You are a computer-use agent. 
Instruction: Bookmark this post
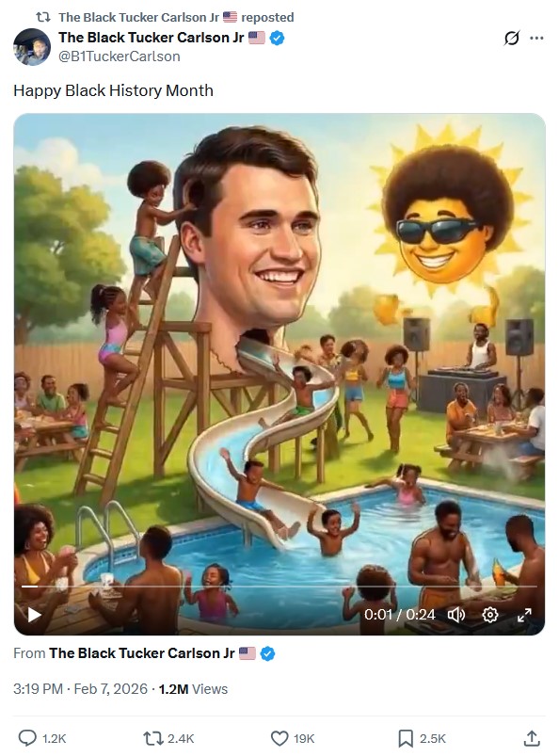click(x=406, y=738)
